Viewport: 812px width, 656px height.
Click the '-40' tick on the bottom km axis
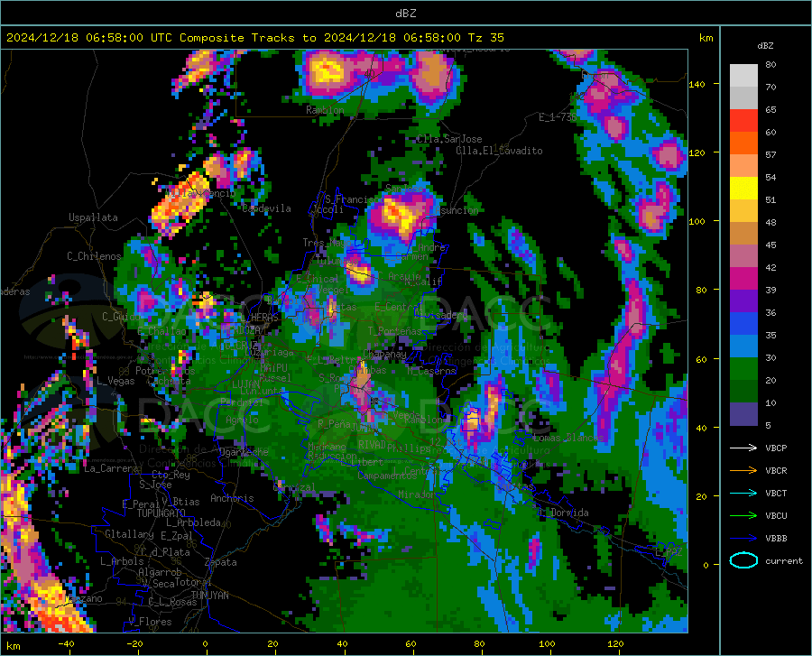tap(66, 643)
